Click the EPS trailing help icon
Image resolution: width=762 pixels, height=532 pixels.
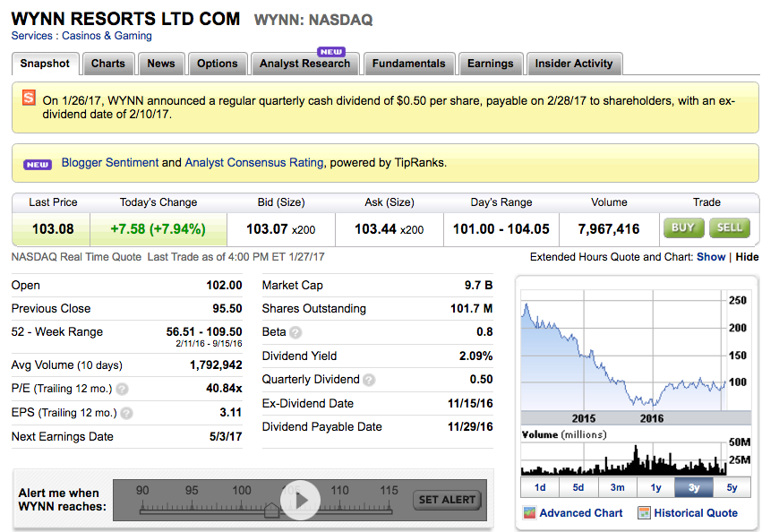pyautogui.click(x=126, y=413)
